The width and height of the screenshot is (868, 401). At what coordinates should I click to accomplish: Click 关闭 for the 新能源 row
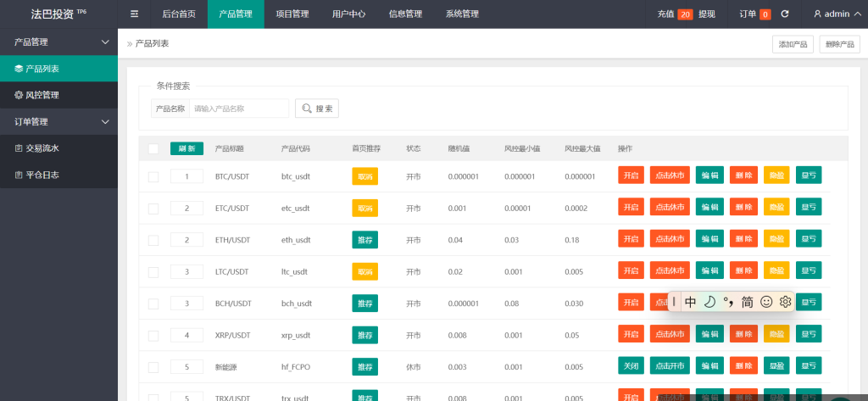pyautogui.click(x=631, y=366)
